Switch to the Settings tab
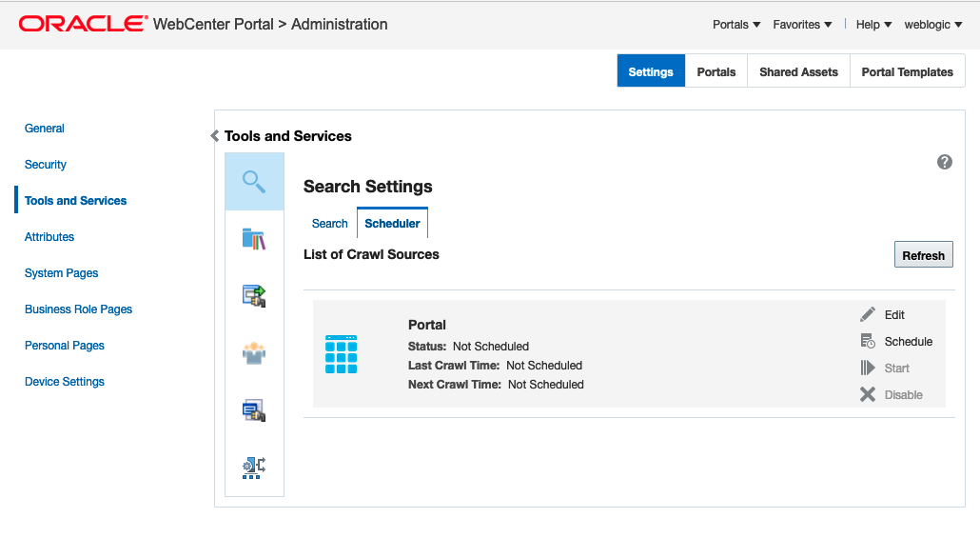Viewport: 980px width, 558px height. point(651,71)
